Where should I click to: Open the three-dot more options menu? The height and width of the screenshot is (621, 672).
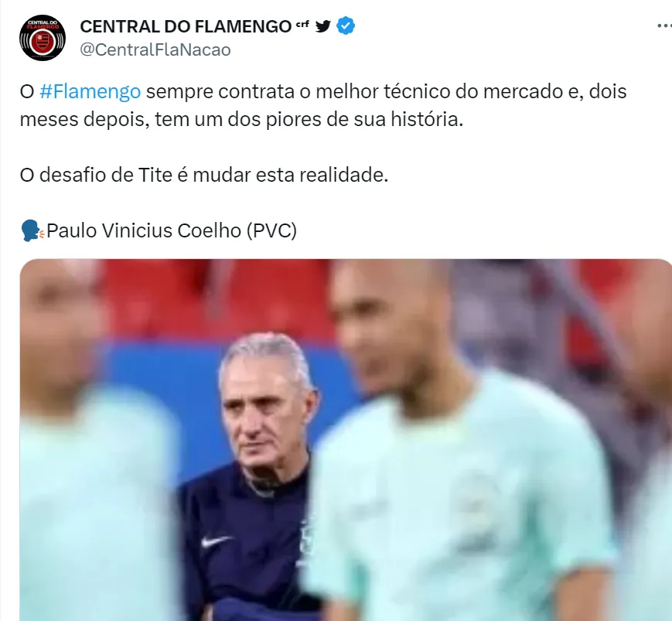point(664,26)
